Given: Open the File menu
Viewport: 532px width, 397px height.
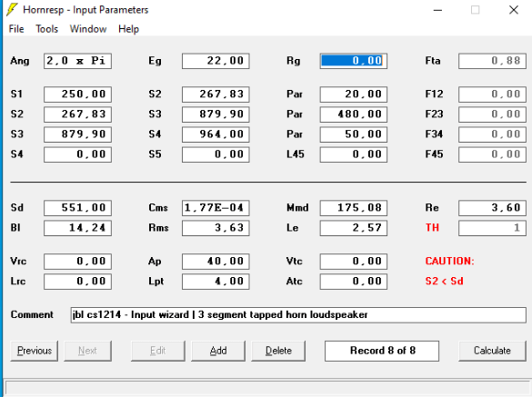Looking at the screenshot, I should point(16,29).
